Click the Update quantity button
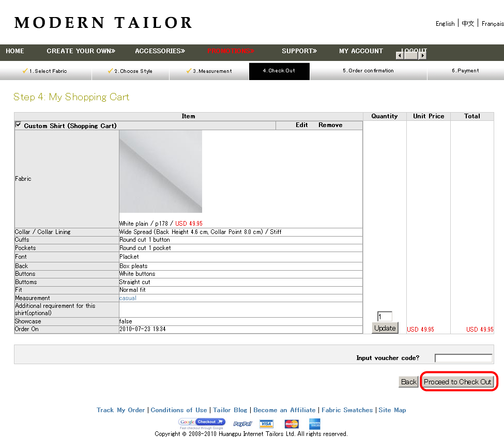 tap(385, 328)
